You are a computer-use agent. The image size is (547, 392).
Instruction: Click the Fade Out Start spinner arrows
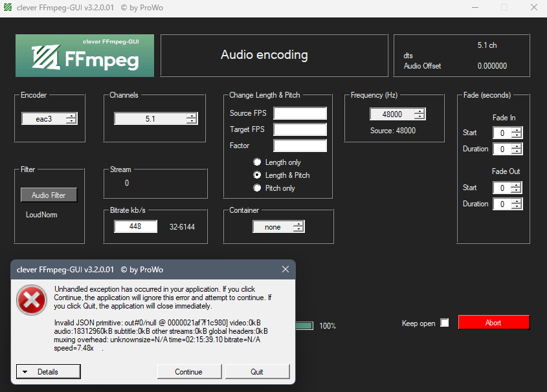pyautogui.click(x=516, y=188)
